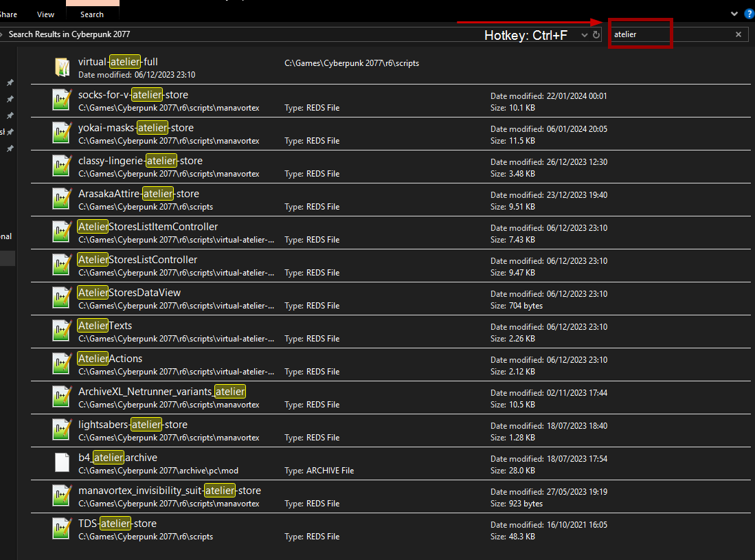755x560 pixels.
Task: Select the b4_atelier.archive blank file icon
Action: click(x=63, y=463)
